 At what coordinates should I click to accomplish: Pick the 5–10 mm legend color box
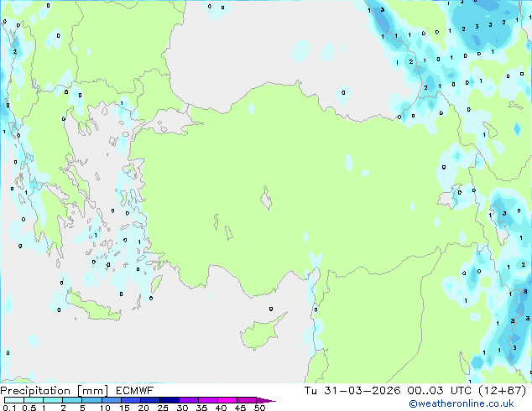pos(91,400)
